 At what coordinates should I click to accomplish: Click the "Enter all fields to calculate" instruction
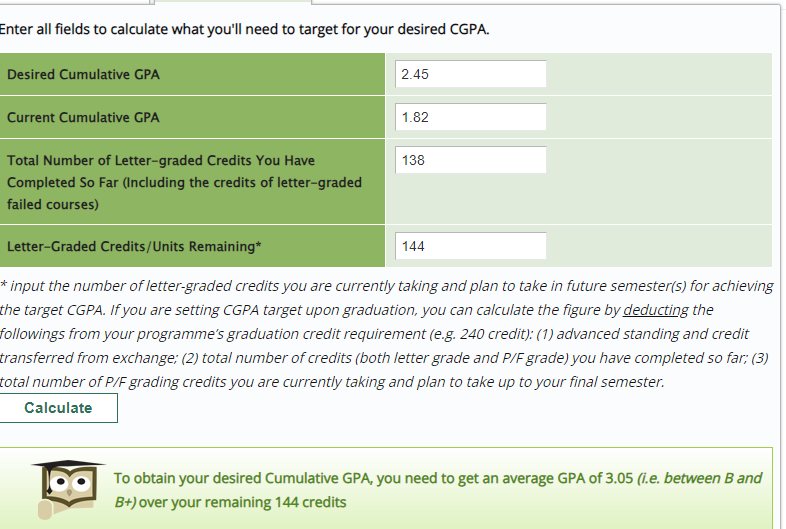point(245,28)
